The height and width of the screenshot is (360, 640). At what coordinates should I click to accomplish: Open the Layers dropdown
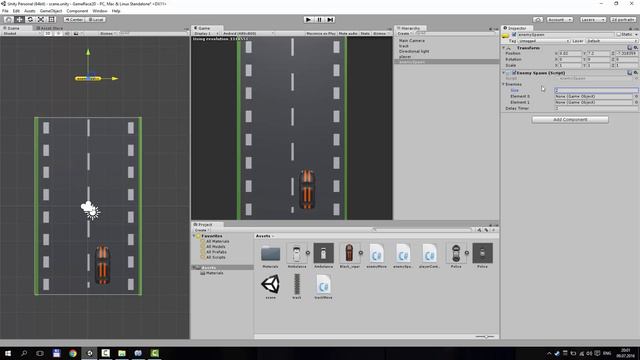592,20
